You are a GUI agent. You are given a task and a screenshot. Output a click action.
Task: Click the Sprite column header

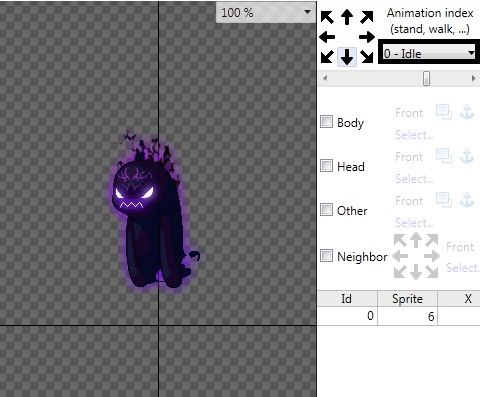coord(407,299)
